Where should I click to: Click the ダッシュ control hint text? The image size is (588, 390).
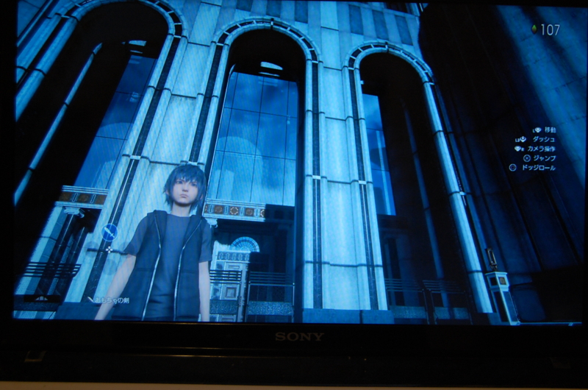tap(544, 139)
